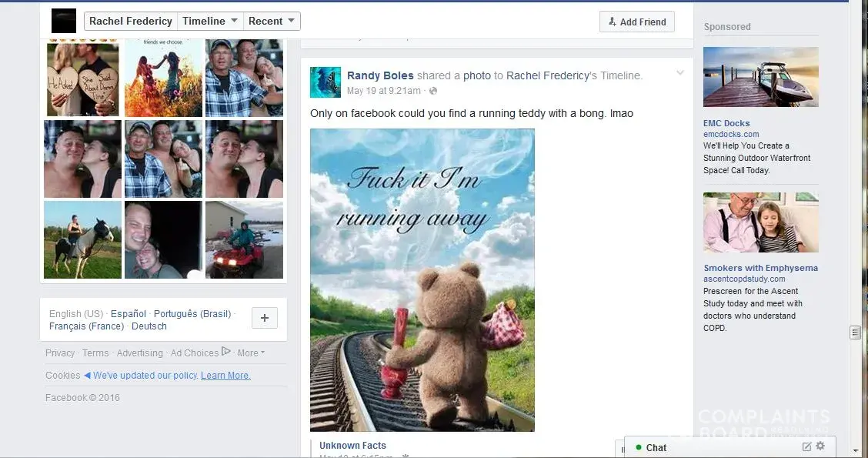Expand the Timeline dropdown
The image size is (868, 458).
pos(210,21)
